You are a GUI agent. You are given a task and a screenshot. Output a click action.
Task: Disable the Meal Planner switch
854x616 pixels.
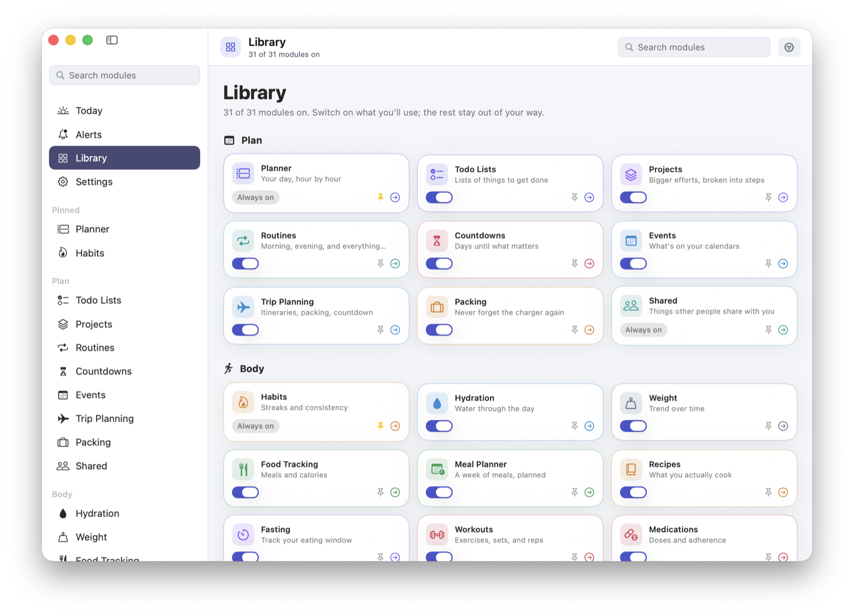(x=439, y=492)
